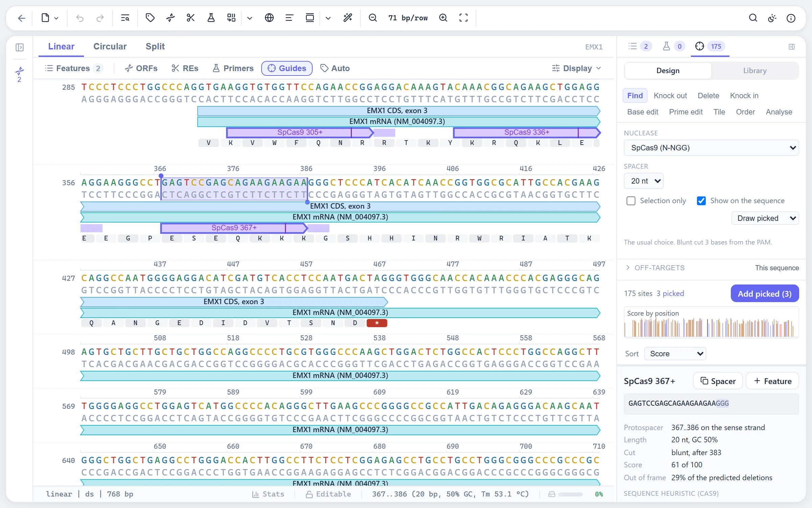Image resolution: width=812 pixels, height=508 pixels.
Task: Click the back arrow icon
Action: coord(21,18)
